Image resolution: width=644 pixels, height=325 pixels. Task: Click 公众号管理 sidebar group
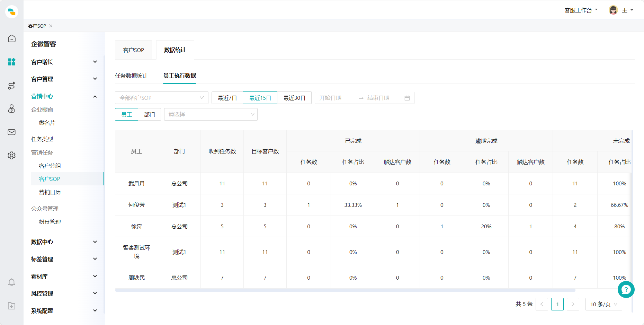pos(45,209)
